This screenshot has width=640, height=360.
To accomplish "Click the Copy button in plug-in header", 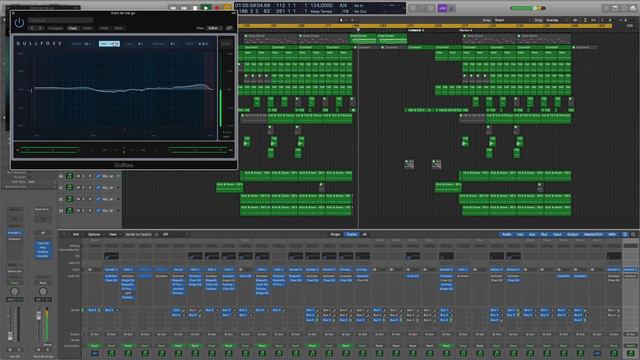I will [x=73, y=28].
